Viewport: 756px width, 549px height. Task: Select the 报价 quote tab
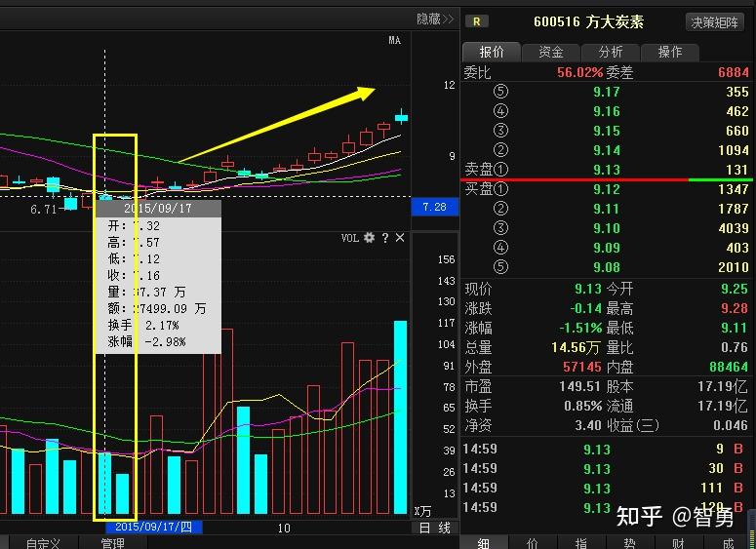tap(492, 52)
